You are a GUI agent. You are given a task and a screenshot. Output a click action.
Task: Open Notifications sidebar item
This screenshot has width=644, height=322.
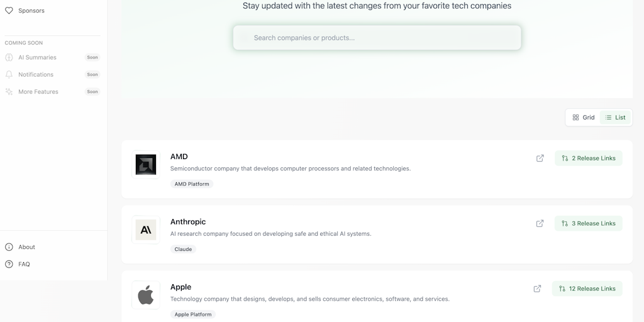click(x=36, y=74)
